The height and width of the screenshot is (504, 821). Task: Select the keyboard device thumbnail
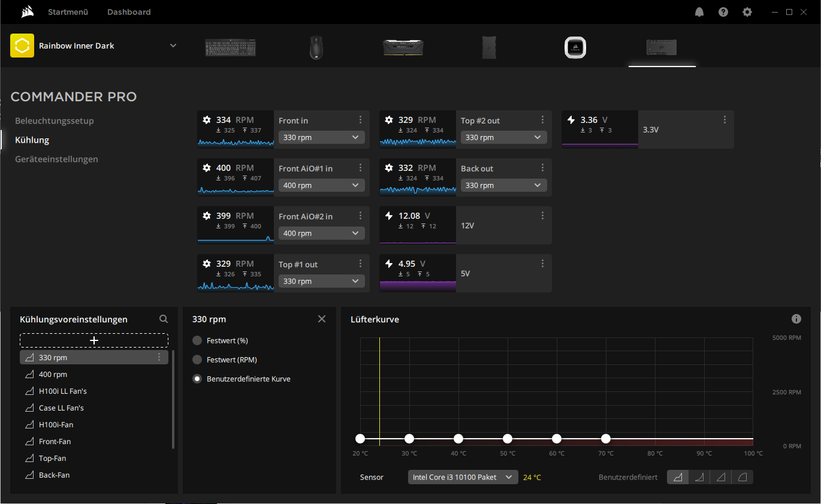coord(231,47)
